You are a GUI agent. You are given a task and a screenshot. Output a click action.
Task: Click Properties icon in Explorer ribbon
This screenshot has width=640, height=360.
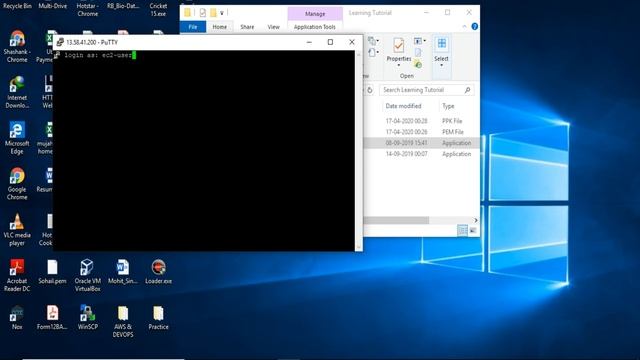pyautogui.click(x=399, y=45)
